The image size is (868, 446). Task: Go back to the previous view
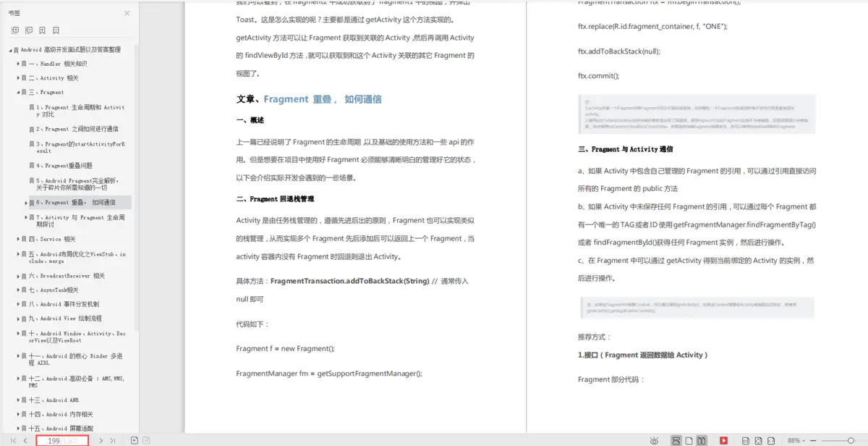pos(135,440)
